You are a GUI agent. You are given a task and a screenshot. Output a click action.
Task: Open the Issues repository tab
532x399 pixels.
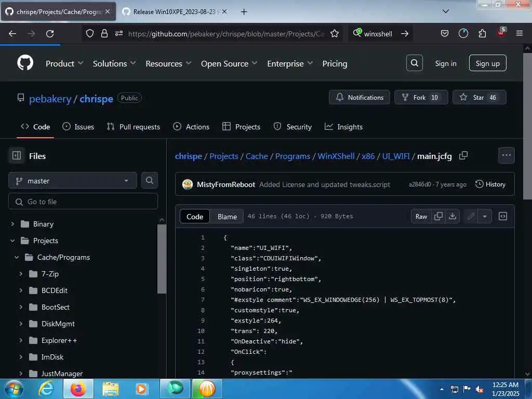click(78, 127)
